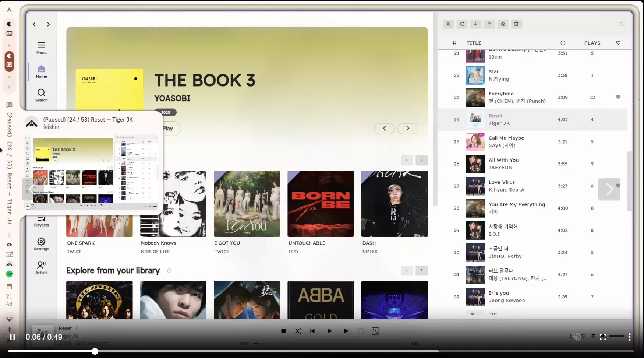Click the trash can icon in the queue toolbar
Screen dimensions: 644x358
516,24
